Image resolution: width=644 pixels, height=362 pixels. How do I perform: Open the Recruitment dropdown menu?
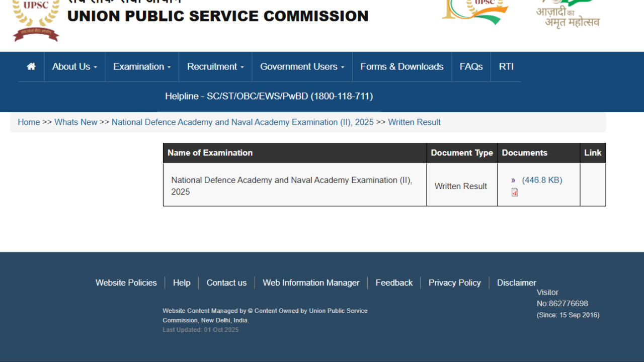(215, 66)
